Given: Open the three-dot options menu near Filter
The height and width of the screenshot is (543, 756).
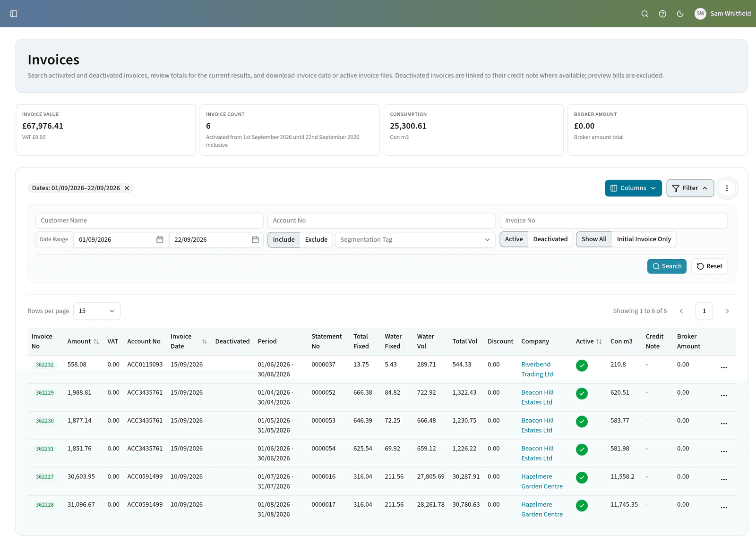Looking at the screenshot, I should pyautogui.click(x=727, y=188).
